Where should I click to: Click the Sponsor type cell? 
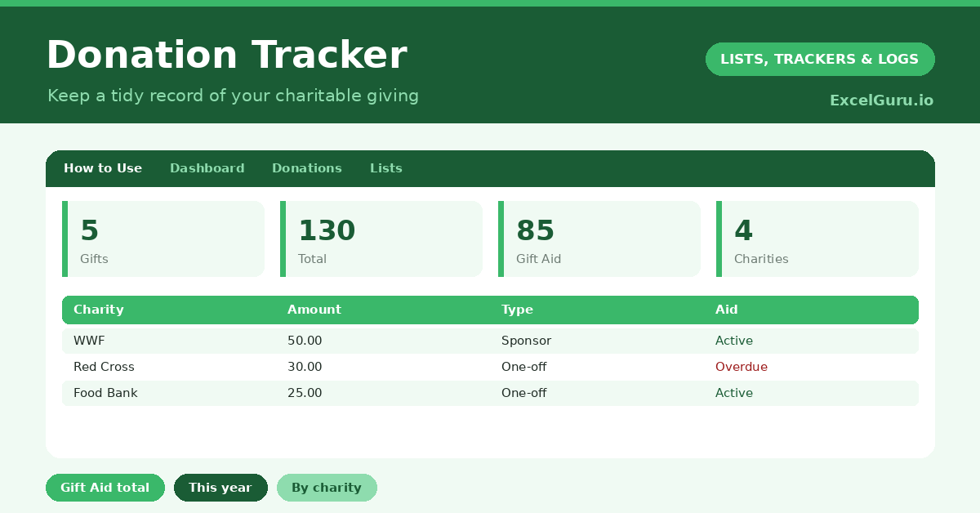tap(526, 341)
